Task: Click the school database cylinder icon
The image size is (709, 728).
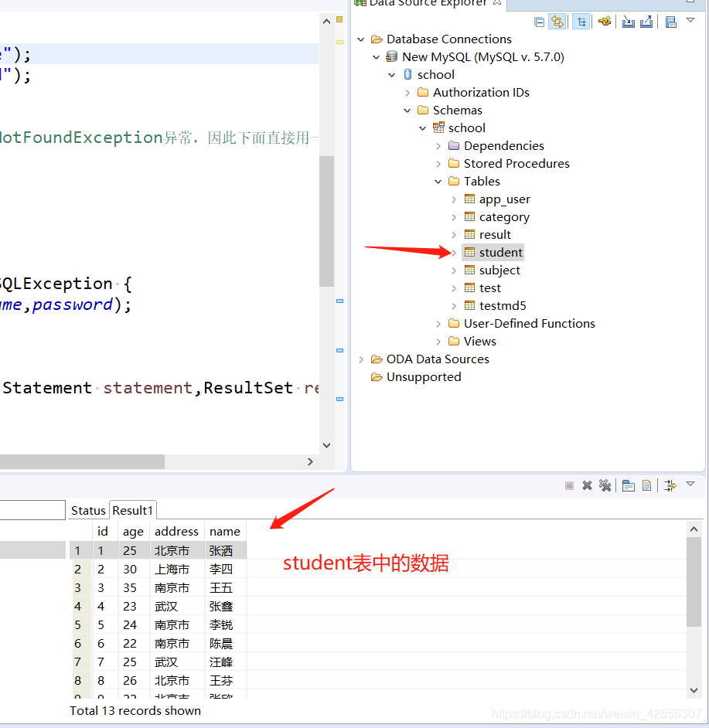Action: click(407, 74)
